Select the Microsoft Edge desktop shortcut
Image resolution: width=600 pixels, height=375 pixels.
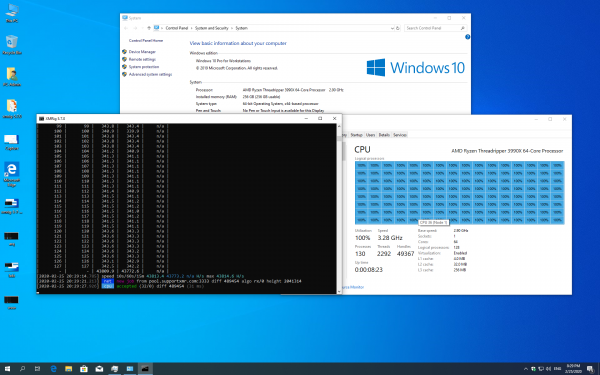[12, 174]
